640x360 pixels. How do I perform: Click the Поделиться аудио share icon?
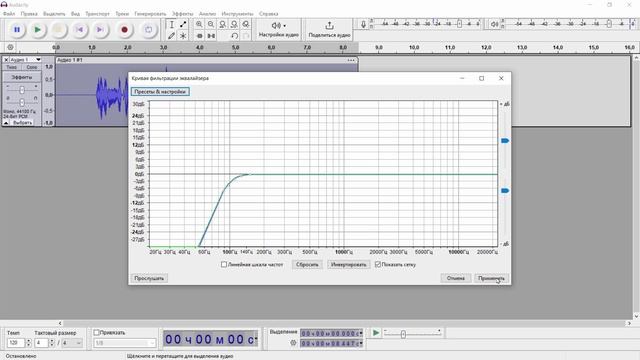click(329, 29)
